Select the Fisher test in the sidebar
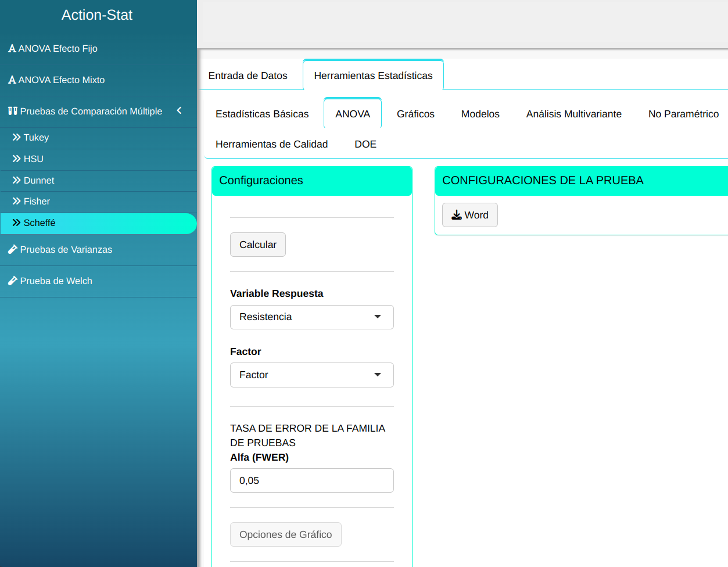This screenshot has width=728, height=567. click(x=37, y=202)
